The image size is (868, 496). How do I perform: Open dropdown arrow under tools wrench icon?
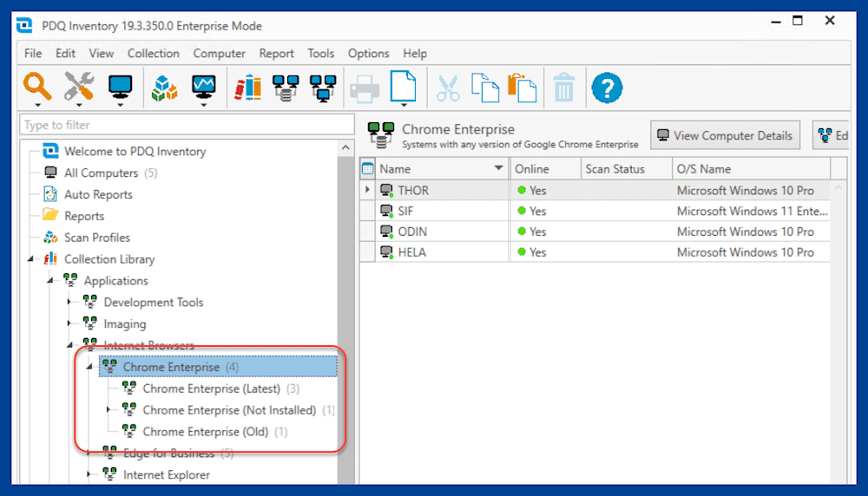(x=79, y=105)
